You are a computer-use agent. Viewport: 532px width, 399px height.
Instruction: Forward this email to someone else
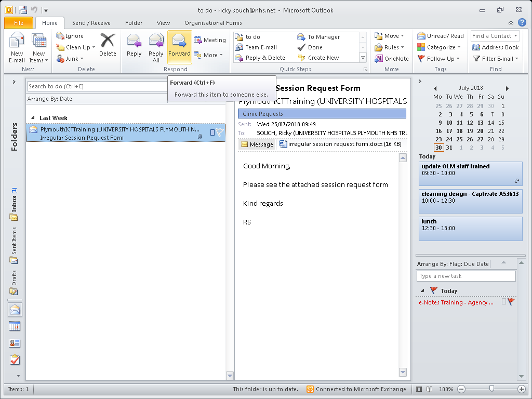point(179,47)
